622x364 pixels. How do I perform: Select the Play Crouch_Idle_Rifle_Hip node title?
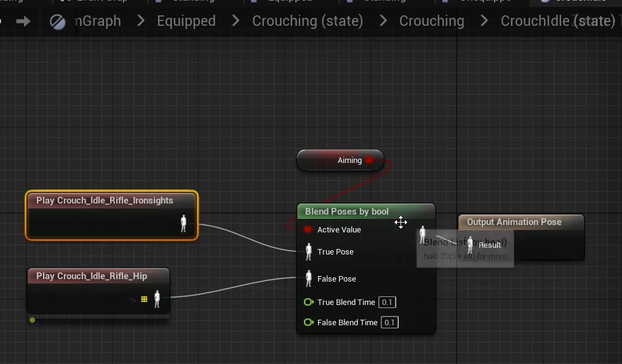coord(92,276)
